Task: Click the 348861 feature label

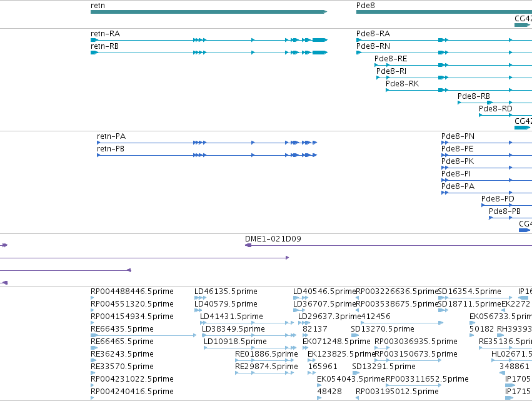Action: coord(514,367)
